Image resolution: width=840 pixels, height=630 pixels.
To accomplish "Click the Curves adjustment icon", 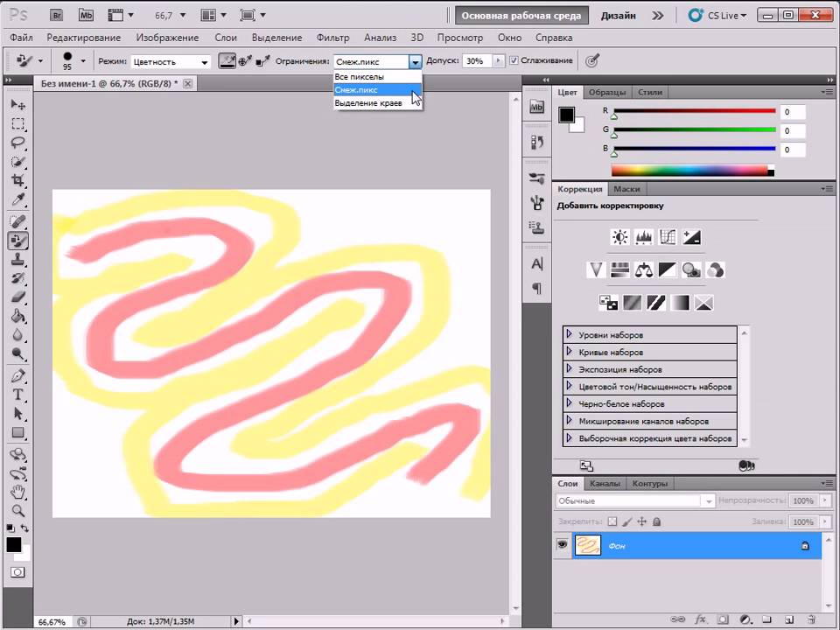I will [668, 237].
